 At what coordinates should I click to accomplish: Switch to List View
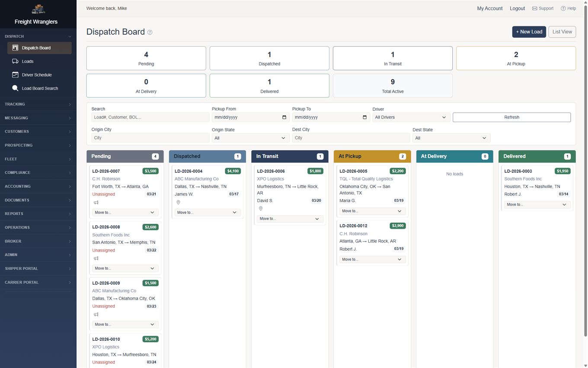click(x=562, y=32)
